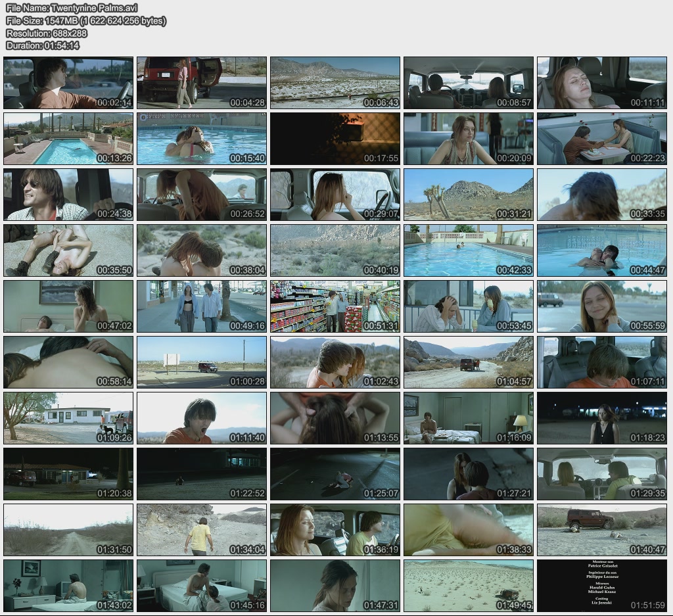Open the road sign frame at 01:00:28
The height and width of the screenshot is (616, 673).
click(202, 362)
